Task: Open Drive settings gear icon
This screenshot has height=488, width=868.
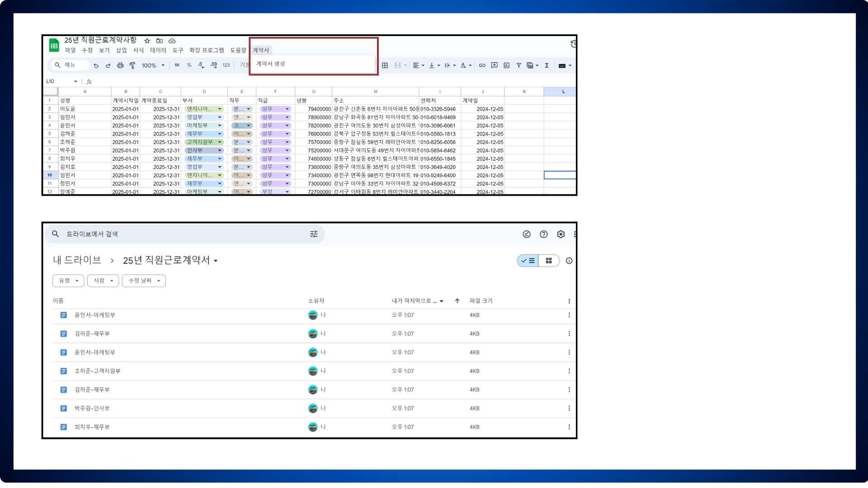Action: click(561, 234)
